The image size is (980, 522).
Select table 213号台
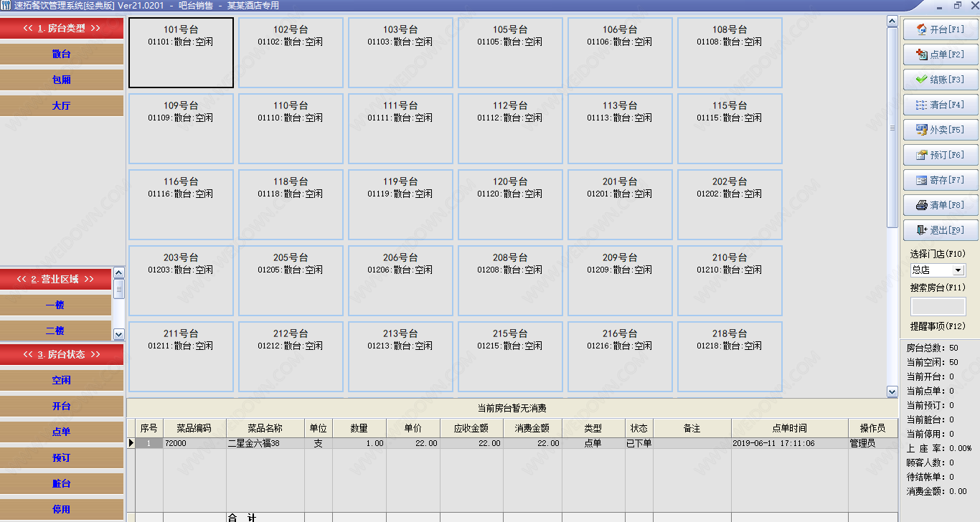pos(400,356)
